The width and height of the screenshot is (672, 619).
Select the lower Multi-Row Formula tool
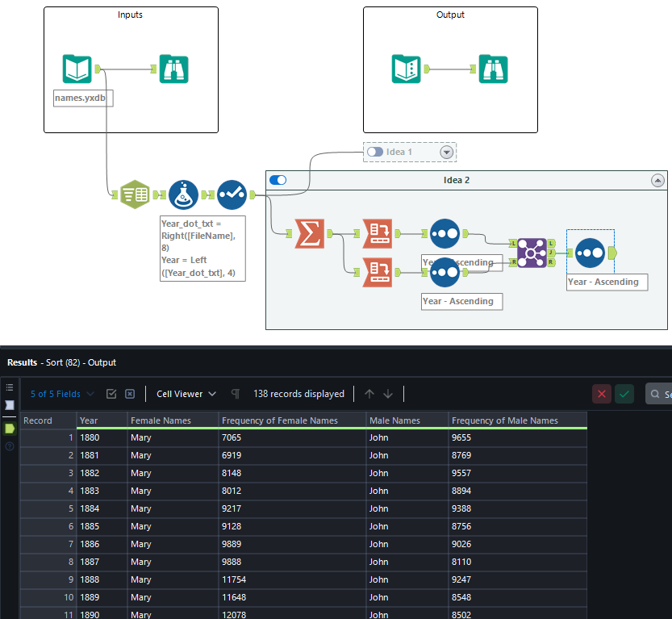tap(378, 272)
